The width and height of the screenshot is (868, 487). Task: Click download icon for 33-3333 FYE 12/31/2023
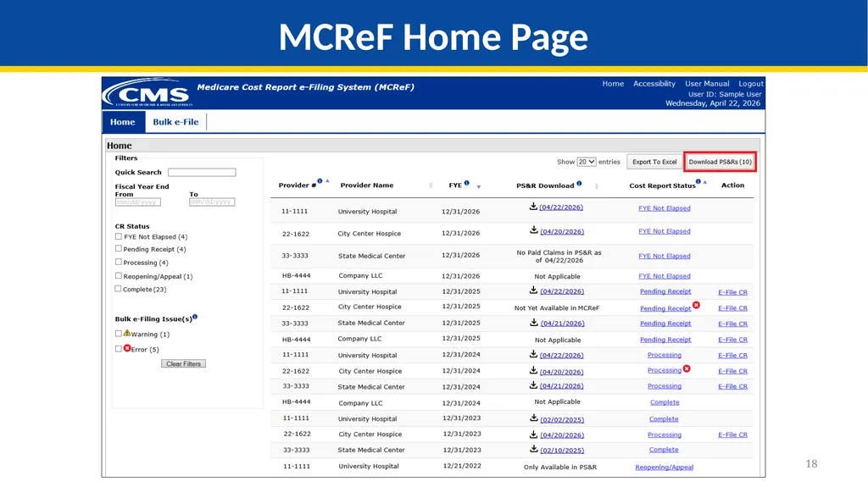click(x=534, y=449)
